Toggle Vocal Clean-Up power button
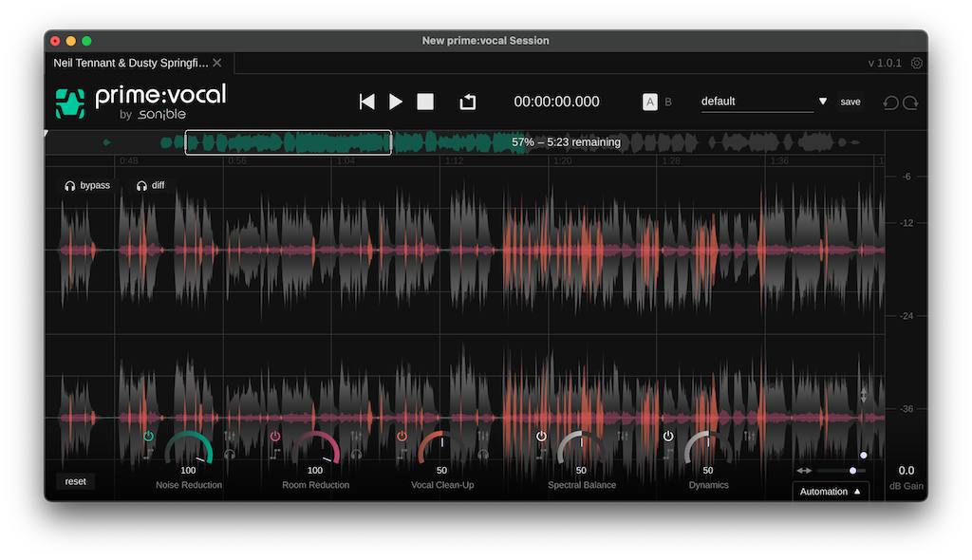Image resolution: width=972 pixels, height=560 pixels. (402, 437)
